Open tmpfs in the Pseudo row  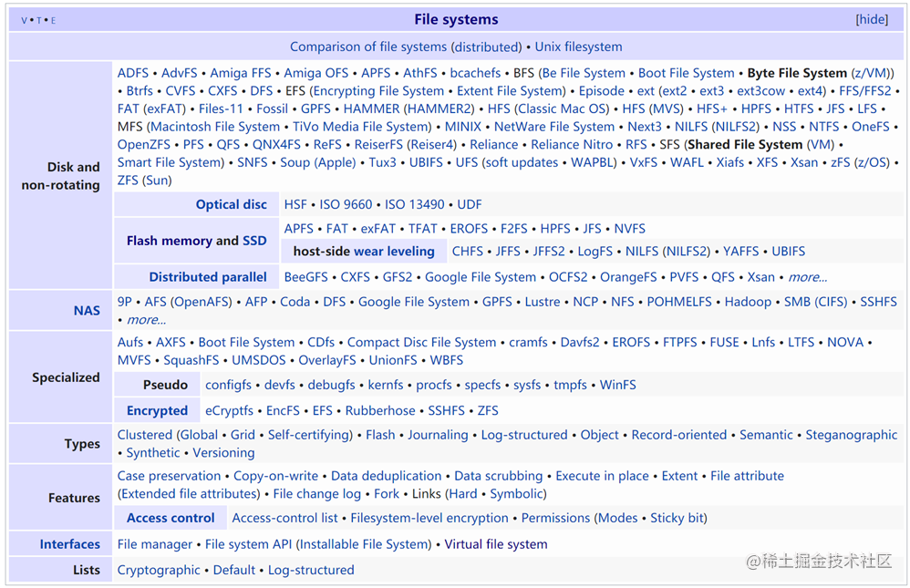570,385
